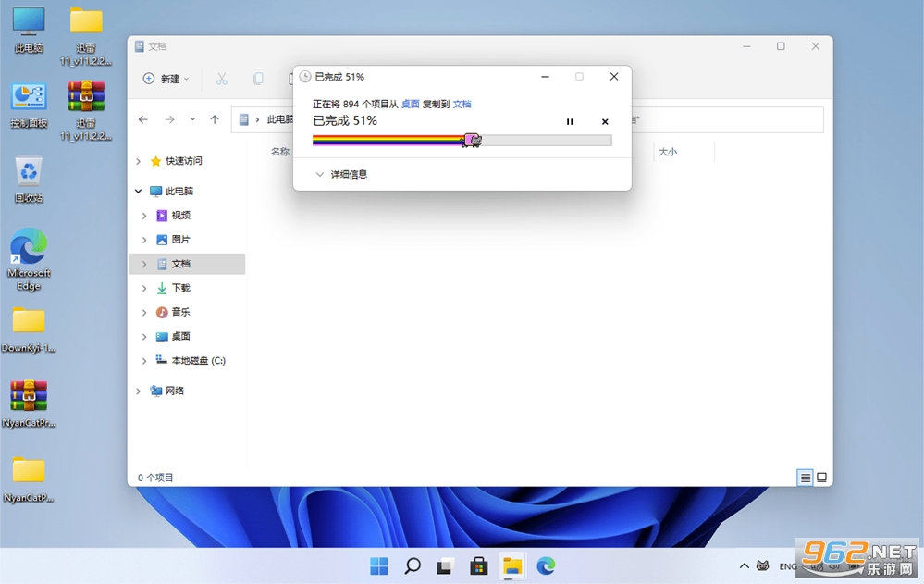The height and width of the screenshot is (584, 924).
Task: Expand the 桌面 folder node
Action: [144, 337]
